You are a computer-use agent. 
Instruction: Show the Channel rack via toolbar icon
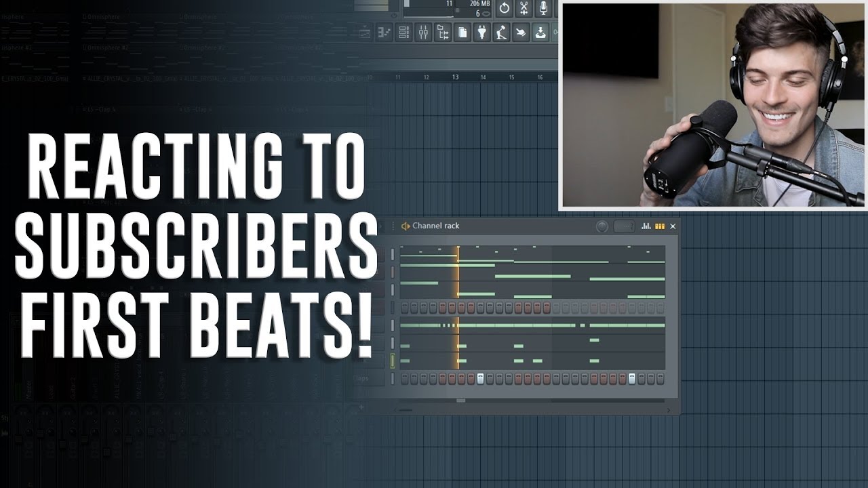pos(404,32)
